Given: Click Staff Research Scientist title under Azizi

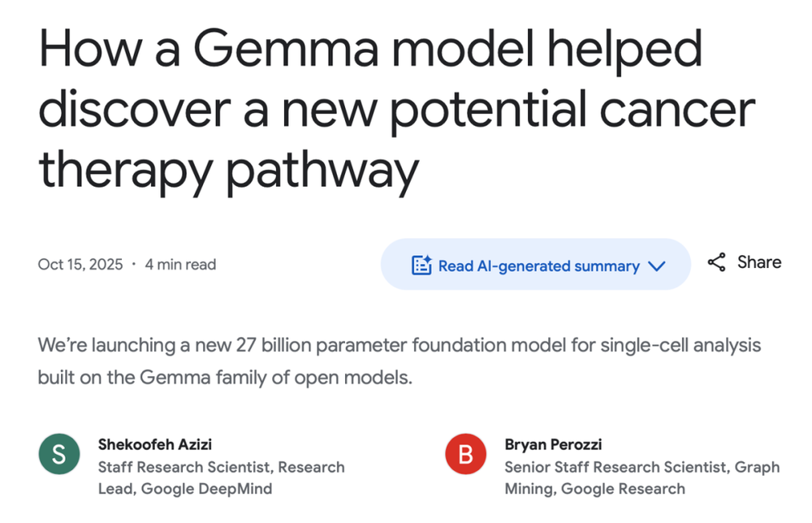Looking at the screenshot, I should tap(185, 467).
